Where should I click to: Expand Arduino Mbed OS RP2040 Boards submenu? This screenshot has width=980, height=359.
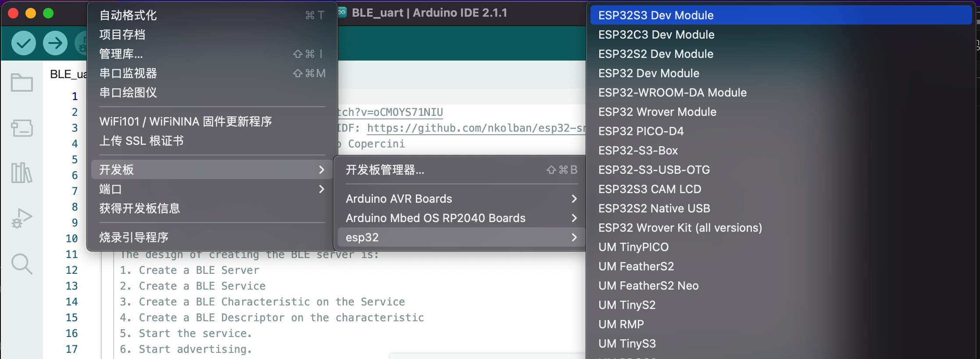pos(461,218)
